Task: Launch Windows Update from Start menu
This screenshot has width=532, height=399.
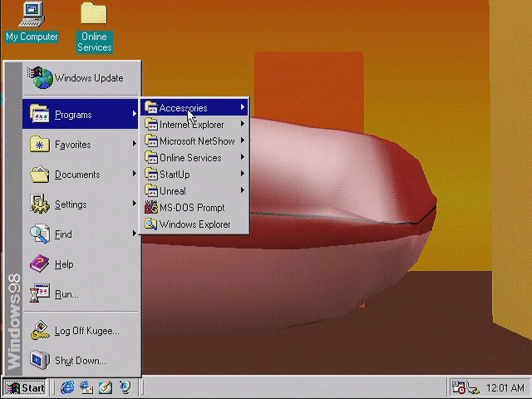Action: pyautogui.click(x=81, y=77)
